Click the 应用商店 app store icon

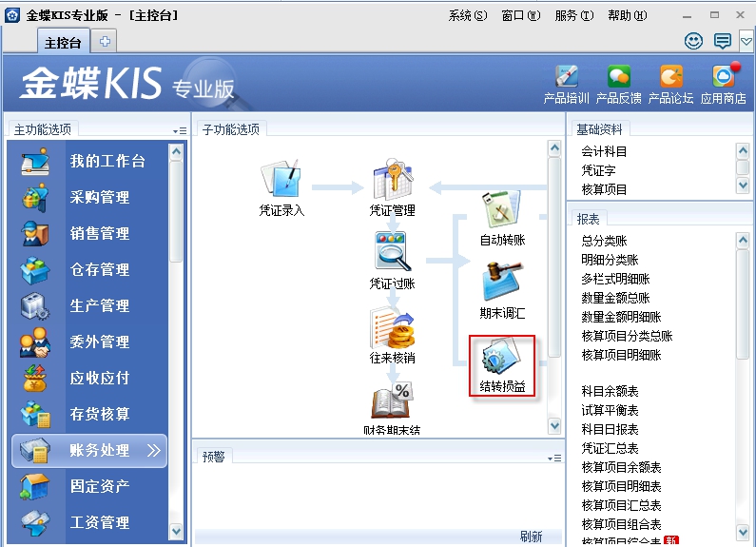[724, 84]
